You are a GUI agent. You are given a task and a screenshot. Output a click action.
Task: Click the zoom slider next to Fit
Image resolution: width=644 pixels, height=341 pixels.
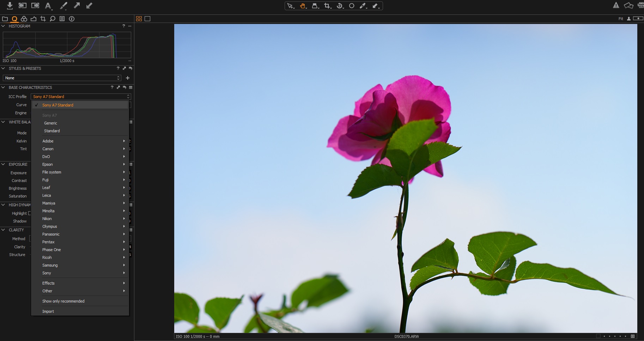[x=638, y=18]
